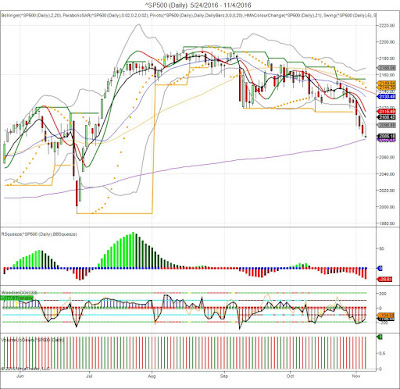
Task: Select the green marker on volume panel axis
Action: pyautogui.click(x=380, y=337)
